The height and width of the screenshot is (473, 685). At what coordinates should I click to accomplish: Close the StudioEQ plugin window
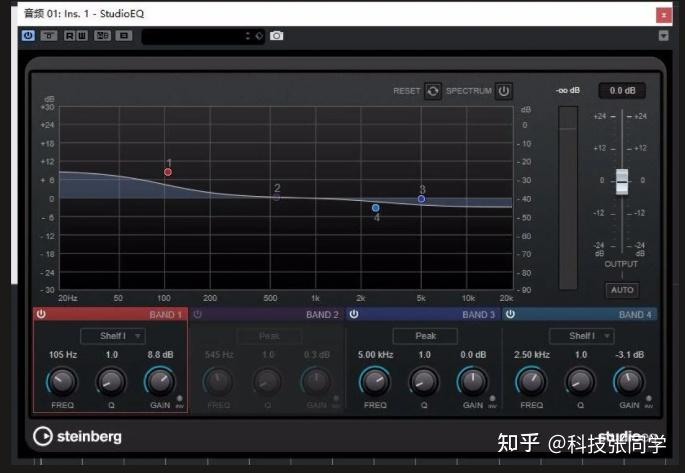[664, 15]
